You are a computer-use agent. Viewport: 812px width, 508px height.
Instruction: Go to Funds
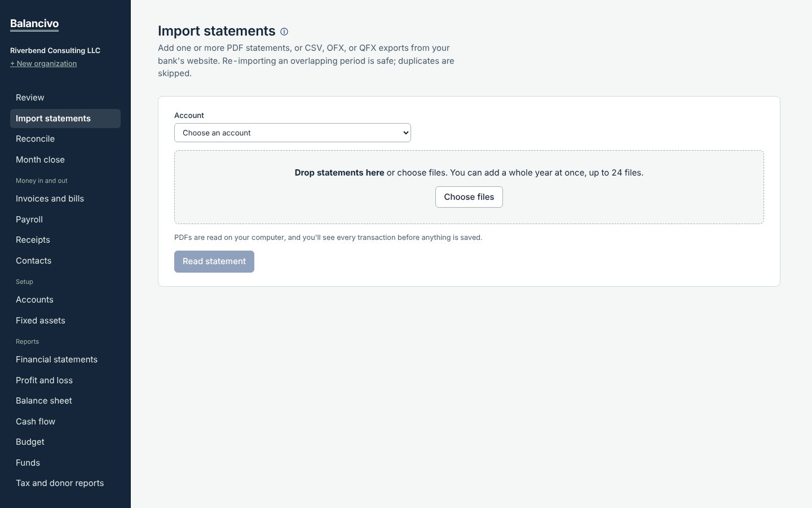pos(65,463)
